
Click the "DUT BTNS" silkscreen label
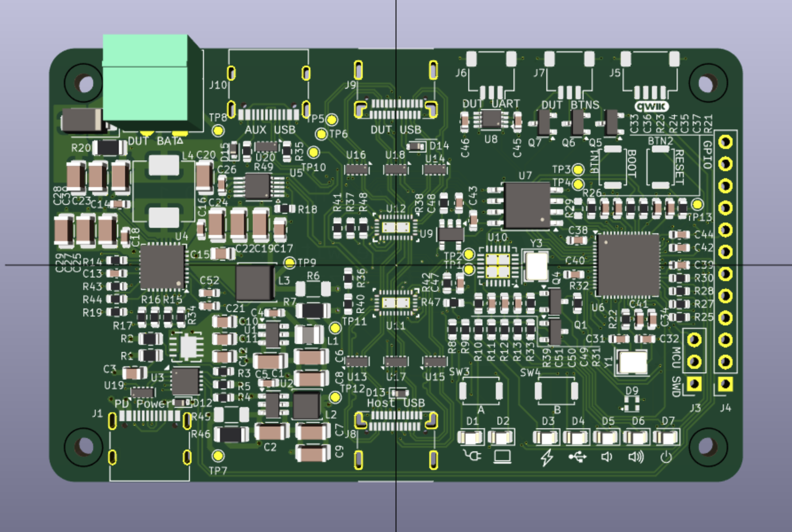[570, 105]
